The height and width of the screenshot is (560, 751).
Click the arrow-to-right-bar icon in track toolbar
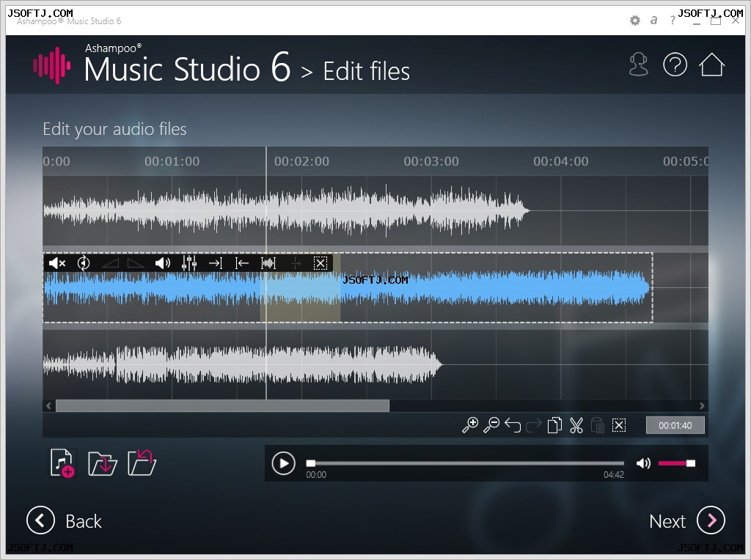pos(216,262)
